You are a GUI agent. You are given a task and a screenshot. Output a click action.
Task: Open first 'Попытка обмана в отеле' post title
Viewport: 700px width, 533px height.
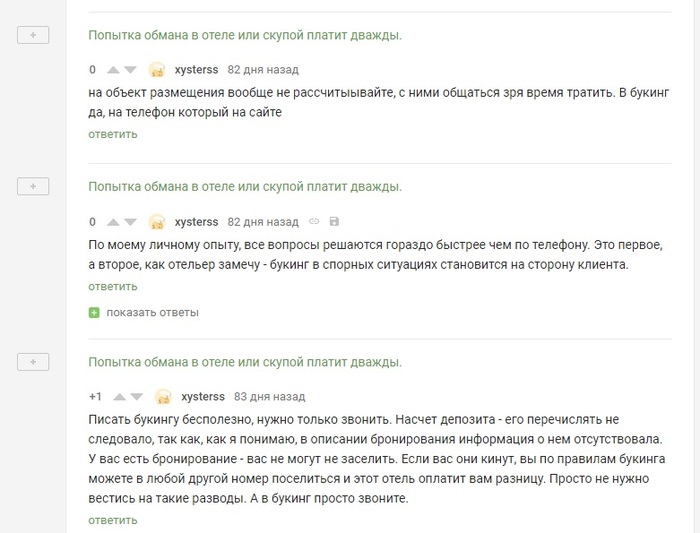pos(245,35)
